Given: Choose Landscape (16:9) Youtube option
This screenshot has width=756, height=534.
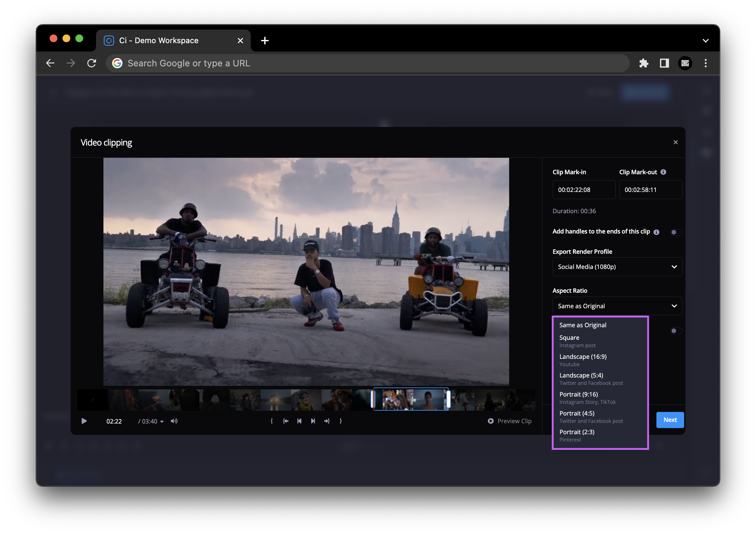Looking at the screenshot, I should click(600, 360).
